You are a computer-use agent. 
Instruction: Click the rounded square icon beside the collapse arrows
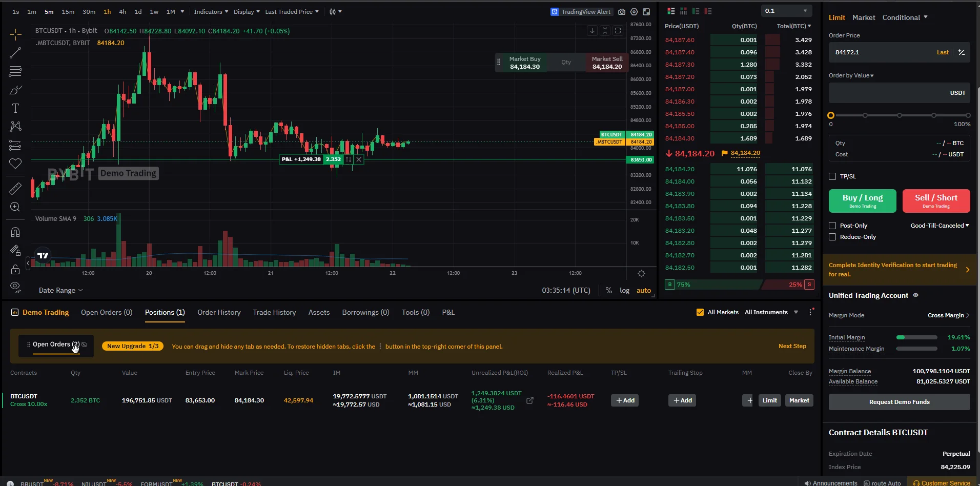click(618, 31)
